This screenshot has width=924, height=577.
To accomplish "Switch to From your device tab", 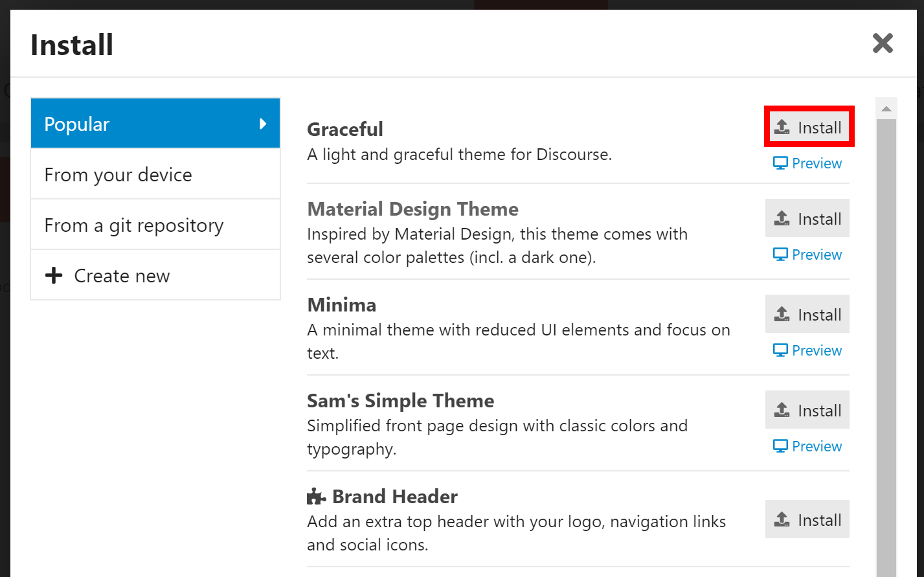I will [155, 174].
